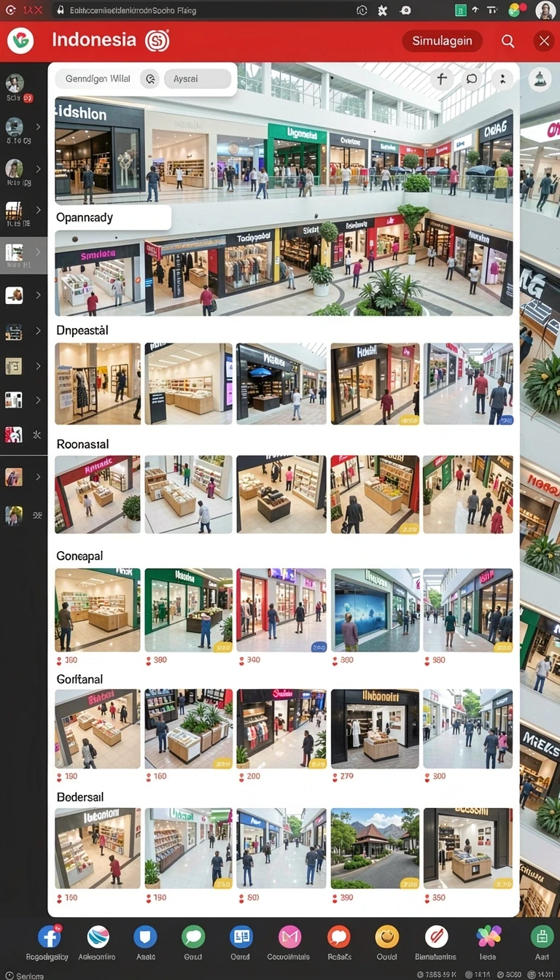Open third thumbnail in Roonasial row
The width and height of the screenshot is (560, 980).
coord(282,494)
